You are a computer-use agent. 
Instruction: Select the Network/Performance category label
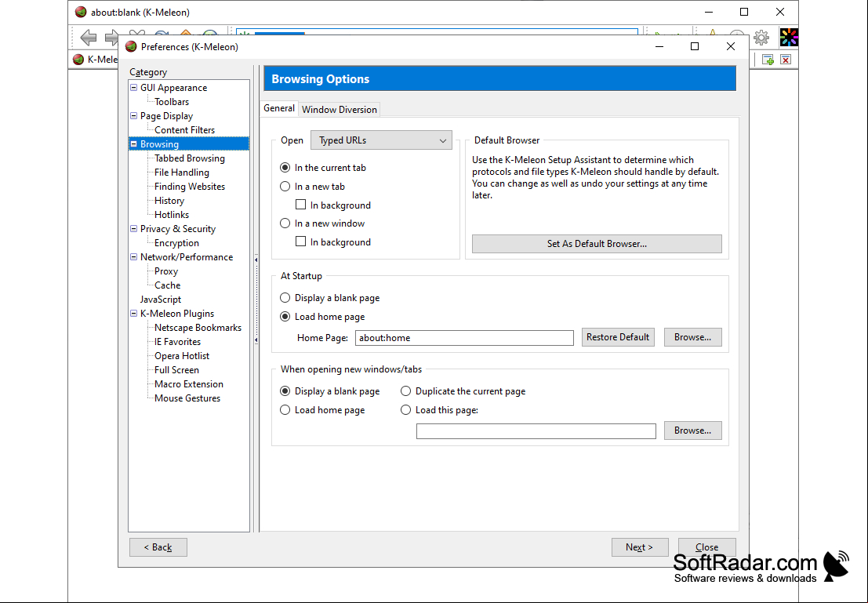coord(187,257)
